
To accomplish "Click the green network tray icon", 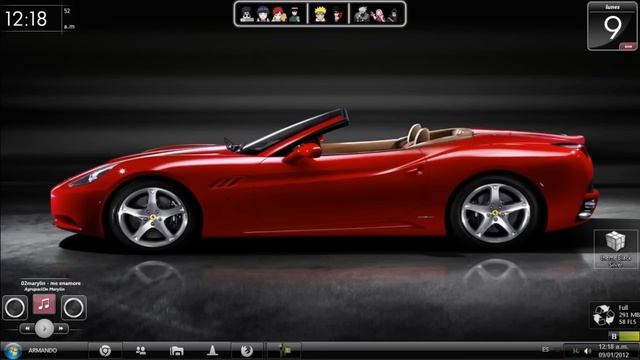I will [576, 351].
